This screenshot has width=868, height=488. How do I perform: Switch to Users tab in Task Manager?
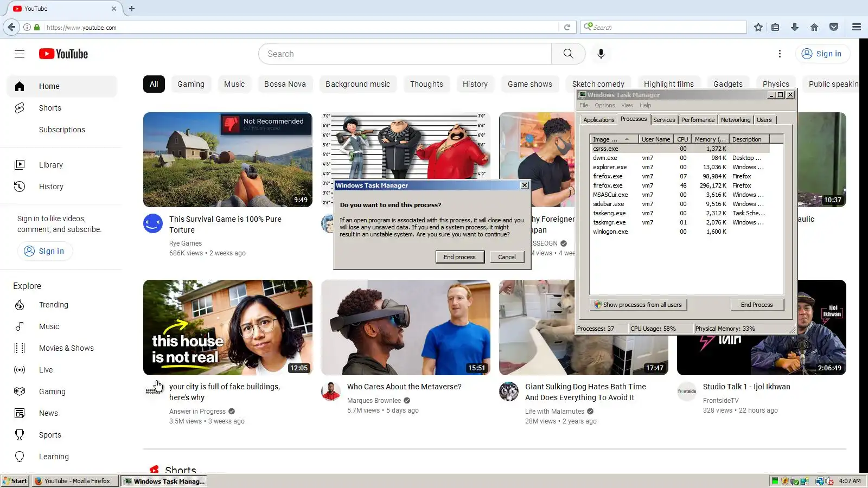[x=764, y=120]
